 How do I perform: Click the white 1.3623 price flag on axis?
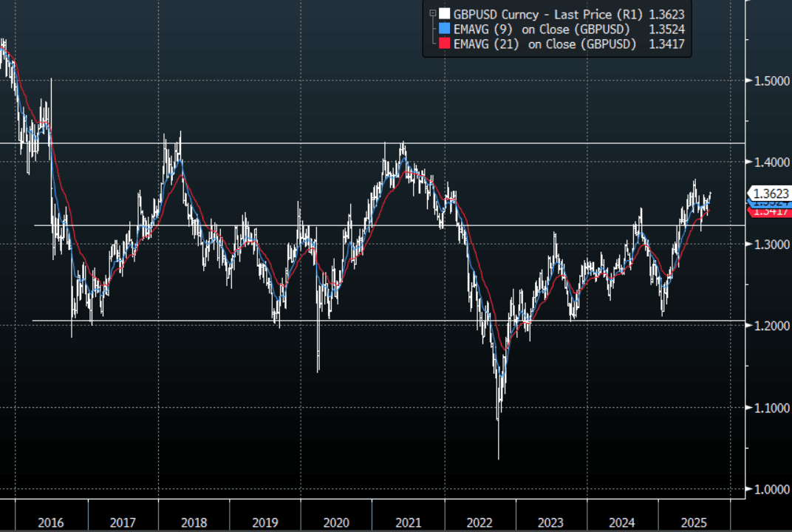(x=770, y=193)
